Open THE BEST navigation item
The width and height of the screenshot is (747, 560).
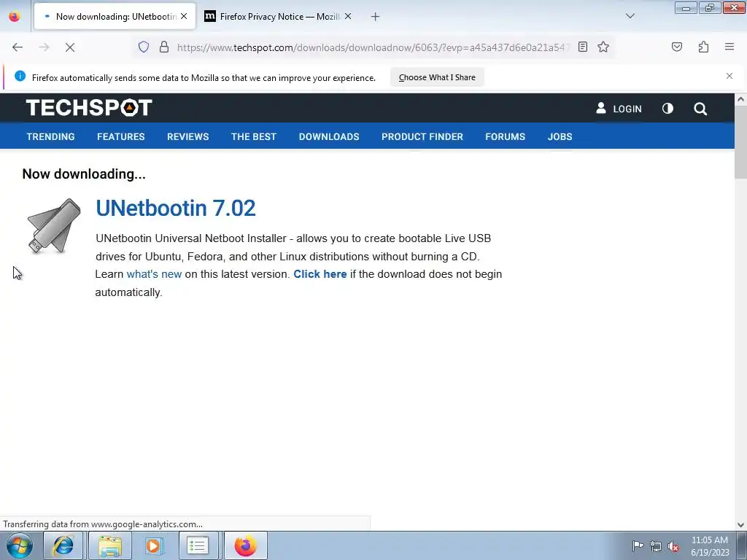pyautogui.click(x=253, y=136)
